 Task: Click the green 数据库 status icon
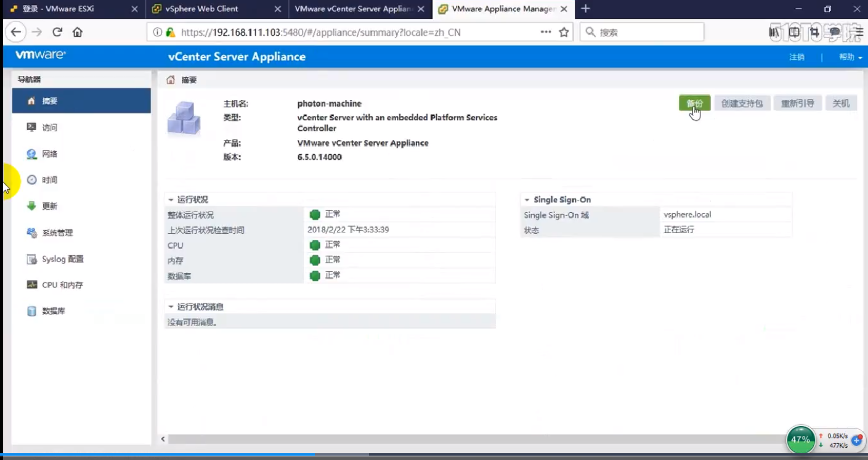point(315,276)
